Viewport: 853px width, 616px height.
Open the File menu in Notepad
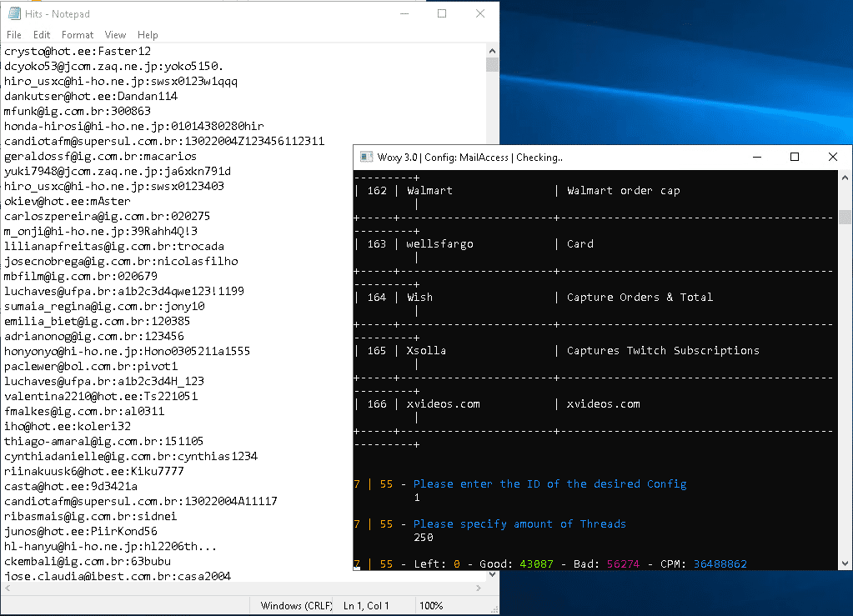[x=14, y=35]
